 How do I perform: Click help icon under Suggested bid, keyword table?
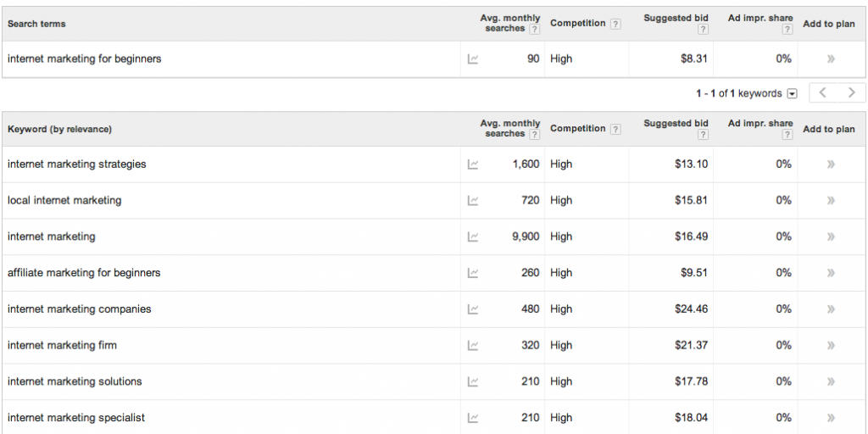pyautogui.click(x=703, y=135)
